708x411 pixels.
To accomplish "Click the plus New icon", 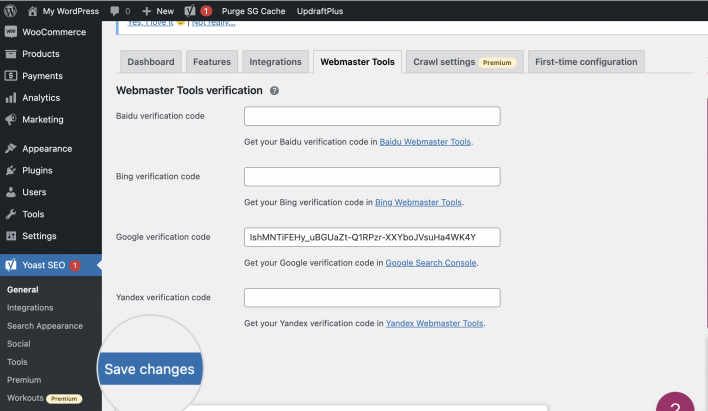I will point(146,11).
